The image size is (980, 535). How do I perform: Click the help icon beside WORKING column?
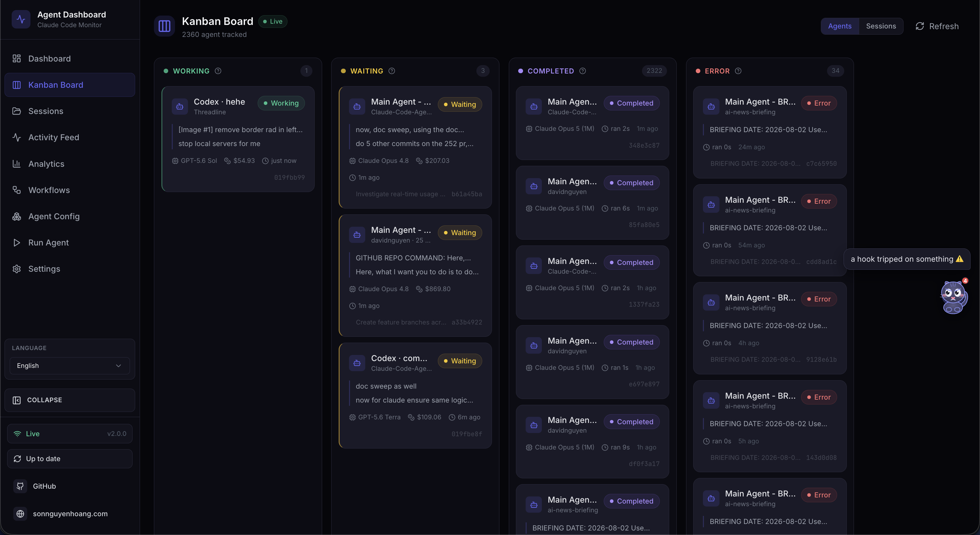218,71
